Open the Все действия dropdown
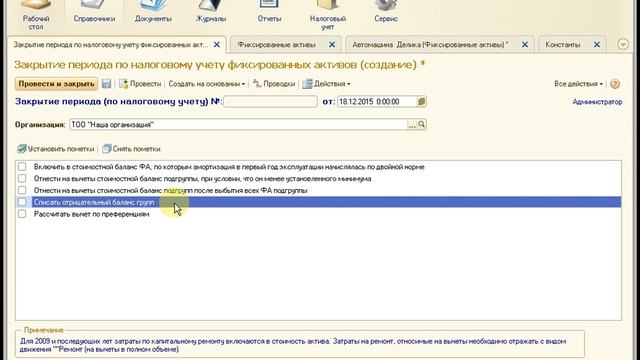The height and width of the screenshot is (360, 640). [578, 84]
